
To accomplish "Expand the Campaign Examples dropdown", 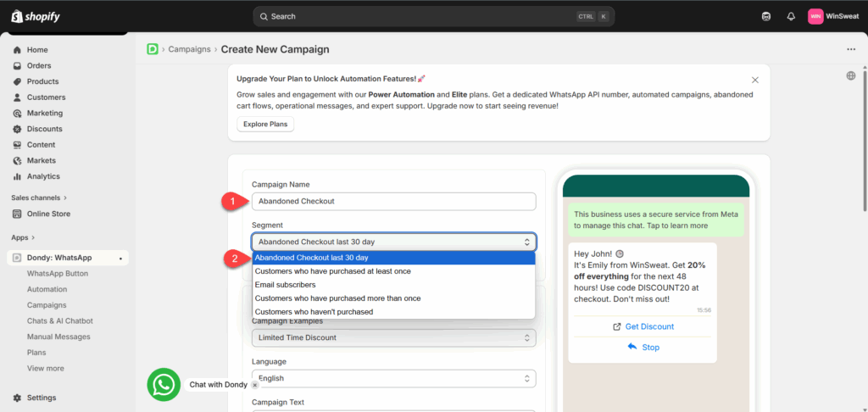I will pyautogui.click(x=393, y=337).
